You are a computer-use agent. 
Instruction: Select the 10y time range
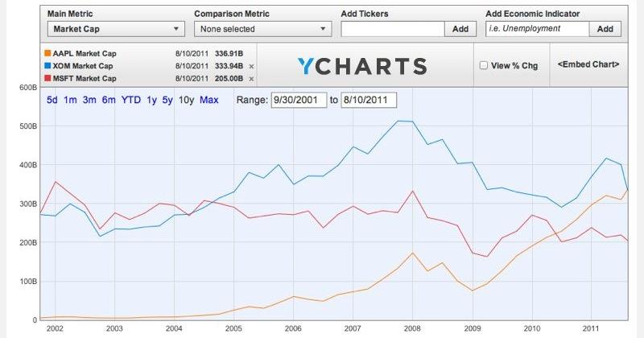tap(186, 100)
